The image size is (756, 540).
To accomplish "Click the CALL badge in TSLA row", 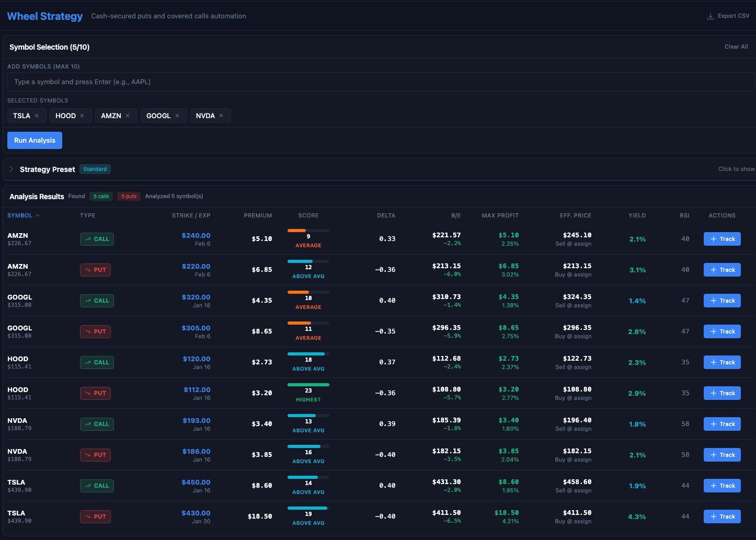I will (97, 486).
